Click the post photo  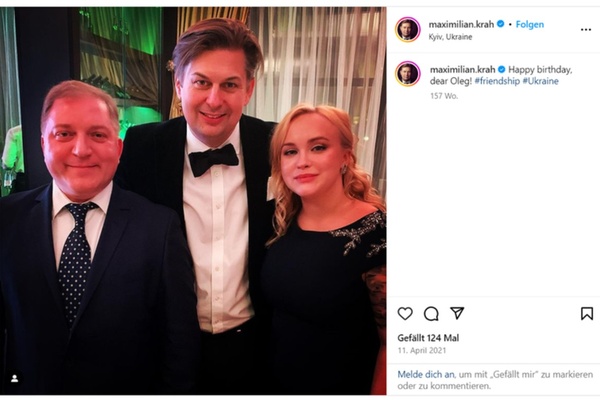(193, 200)
